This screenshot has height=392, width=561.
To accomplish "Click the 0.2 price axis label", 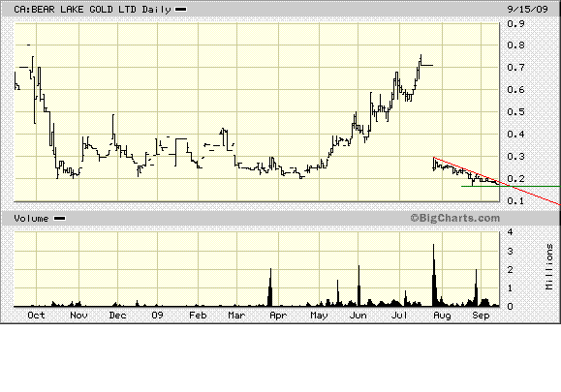I will point(515,179).
